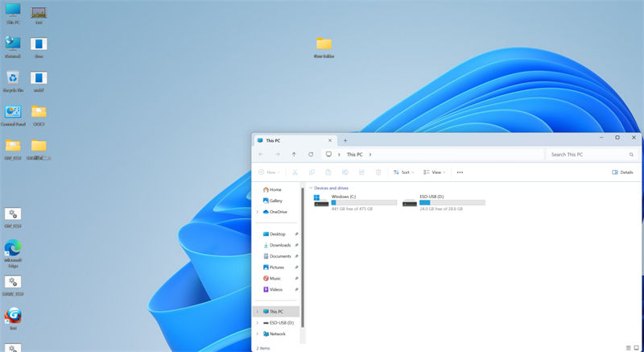The width and height of the screenshot is (644, 352).
Task: Add a new File Explorer tab
Action: click(345, 140)
